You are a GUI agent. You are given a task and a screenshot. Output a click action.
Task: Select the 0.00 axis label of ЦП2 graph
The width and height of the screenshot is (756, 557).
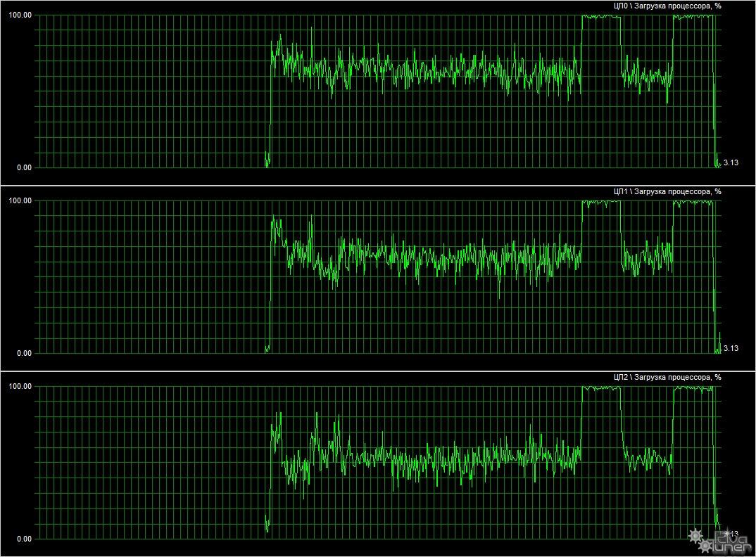pyautogui.click(x=24, y=539)
